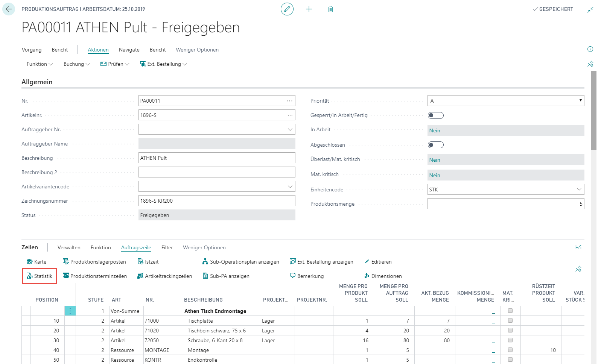
Task: Click into the Beschreibung 2 field
Action: pos(217,172)
